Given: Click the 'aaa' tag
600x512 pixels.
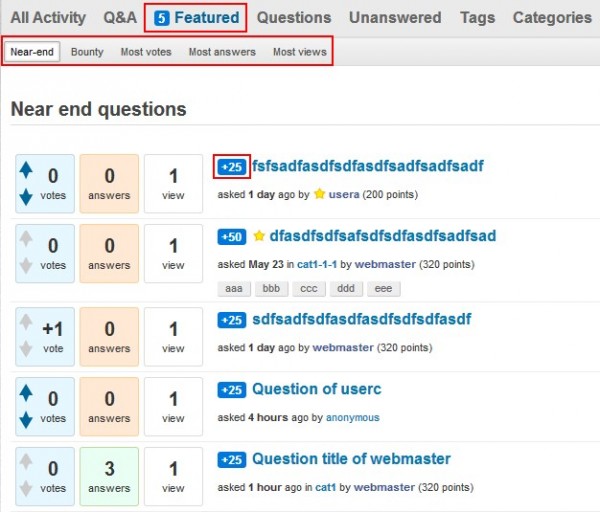Looking at the screenshot, I should (234, 288).
